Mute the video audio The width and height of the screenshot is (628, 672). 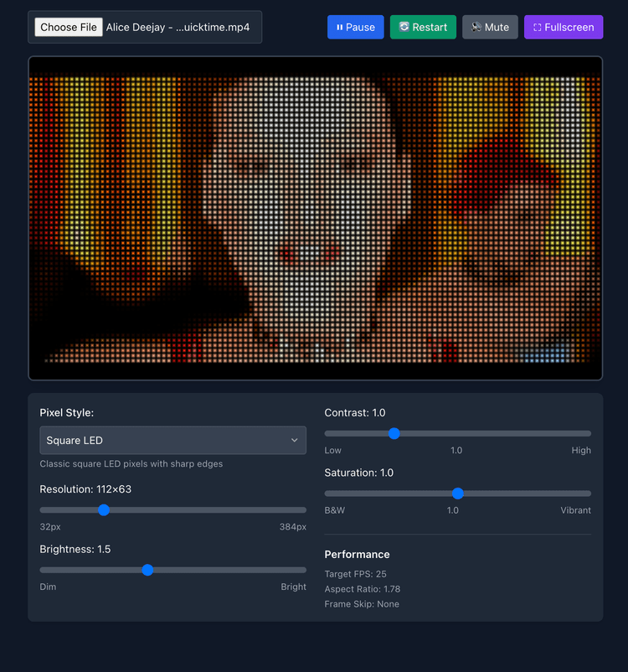coord(490,27)
